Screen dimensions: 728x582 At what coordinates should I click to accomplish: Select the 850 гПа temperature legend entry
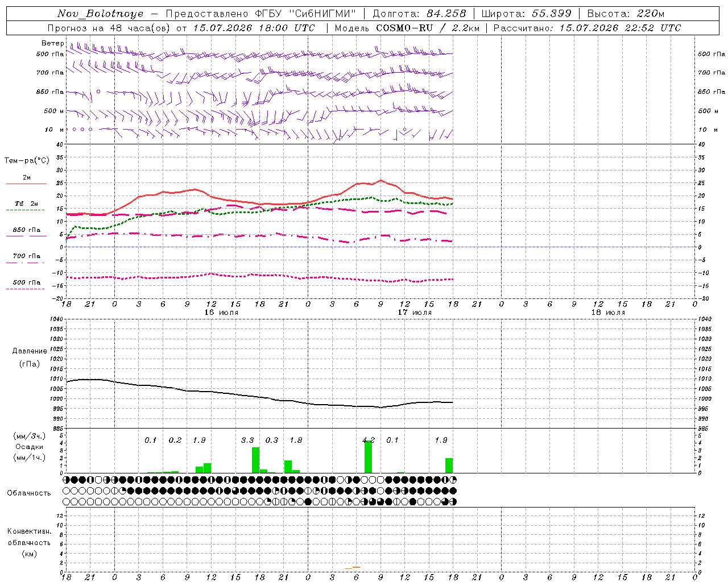coord(26,233)
